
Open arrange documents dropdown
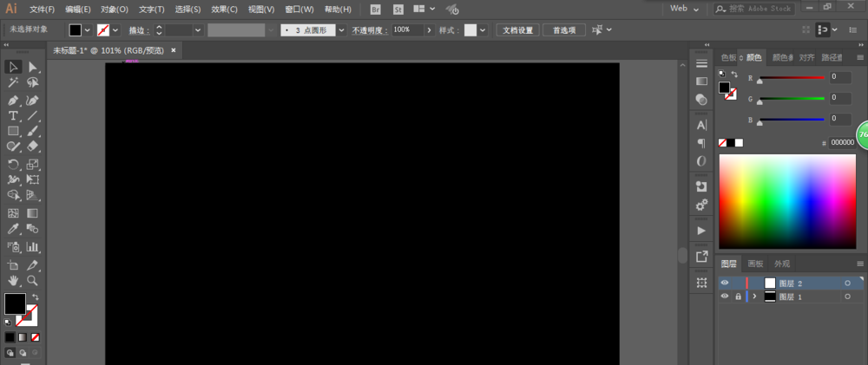coord(424,9)
